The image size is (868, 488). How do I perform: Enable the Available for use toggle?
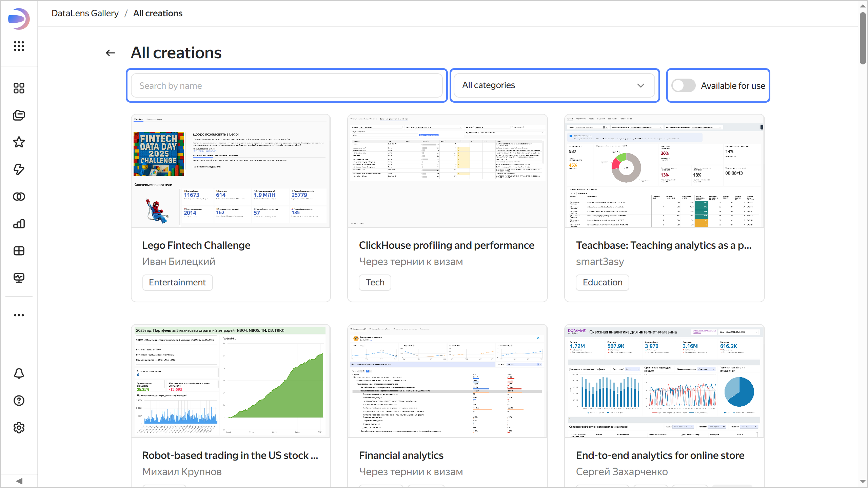coord(684,86)
